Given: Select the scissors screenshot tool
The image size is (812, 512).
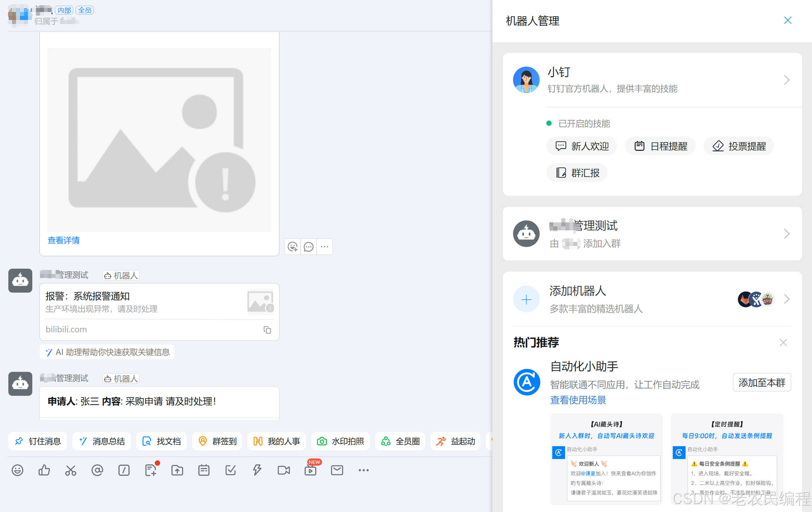Looking at the screenshot, I should pos(71,470).
